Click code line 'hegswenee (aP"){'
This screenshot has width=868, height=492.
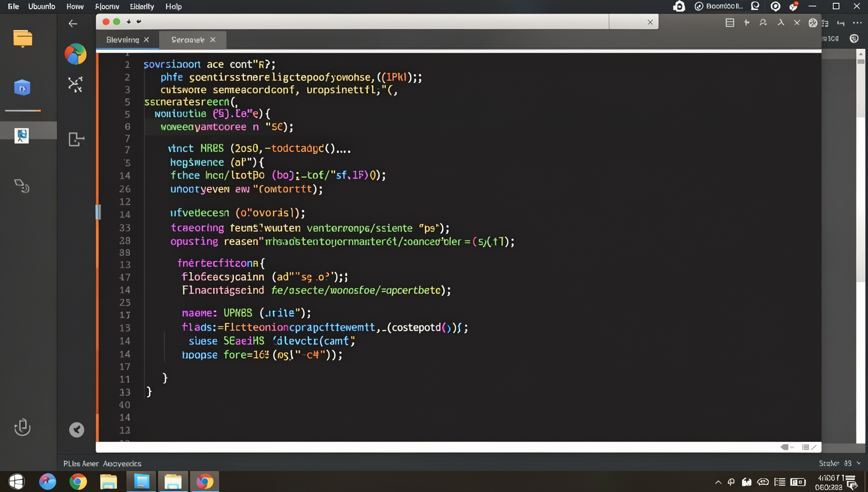(x=217, y=162)
